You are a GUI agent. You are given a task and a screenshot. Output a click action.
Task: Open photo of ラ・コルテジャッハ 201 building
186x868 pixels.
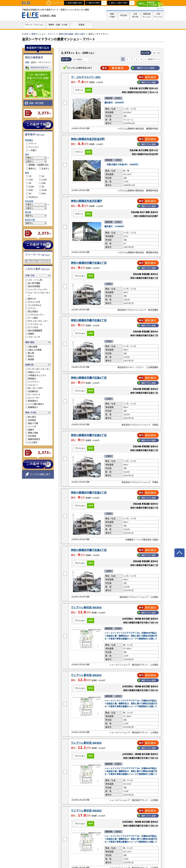click(x=87, y=109)
